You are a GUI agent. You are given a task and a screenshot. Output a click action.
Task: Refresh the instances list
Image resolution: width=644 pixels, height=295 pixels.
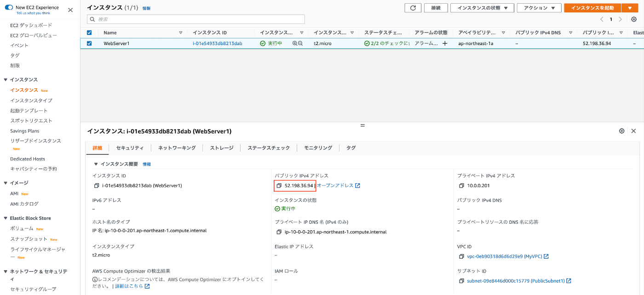[413, 8]
